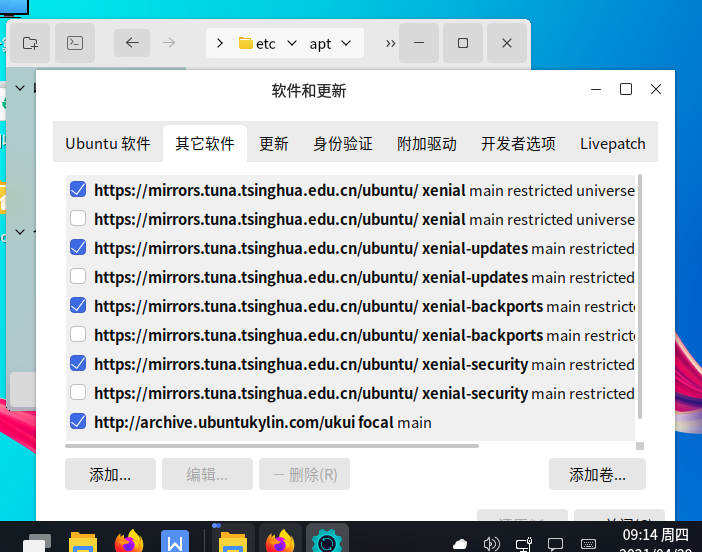Open the Livepatch tab
Image resolution: width=702 pixels, height=552 pixels.
pos(612,144)
